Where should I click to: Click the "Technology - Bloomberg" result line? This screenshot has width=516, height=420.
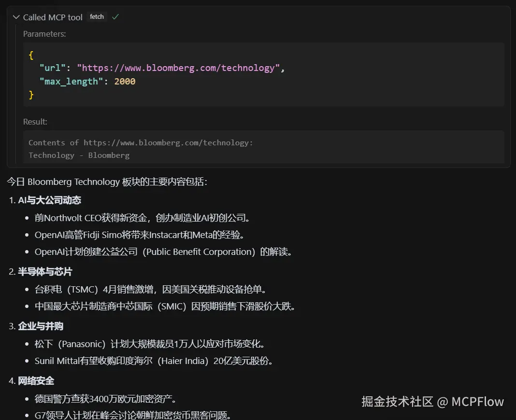[x=79, y=155]
